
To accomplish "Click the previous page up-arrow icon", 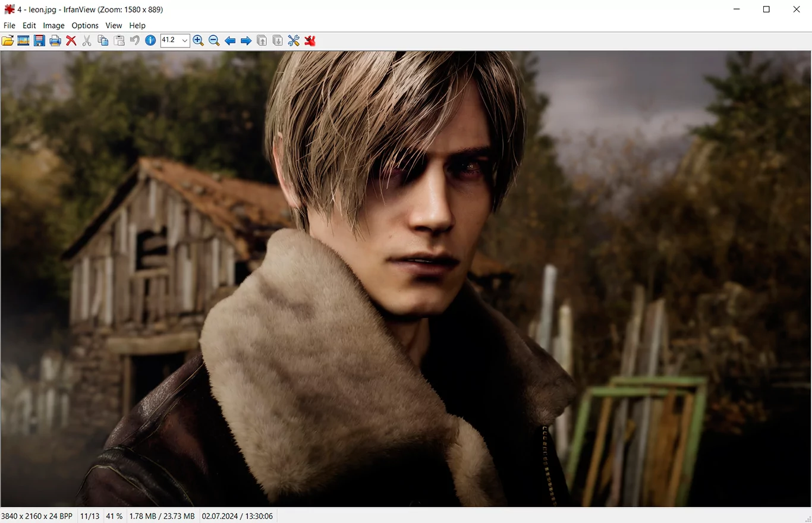I will click(262, 40).
